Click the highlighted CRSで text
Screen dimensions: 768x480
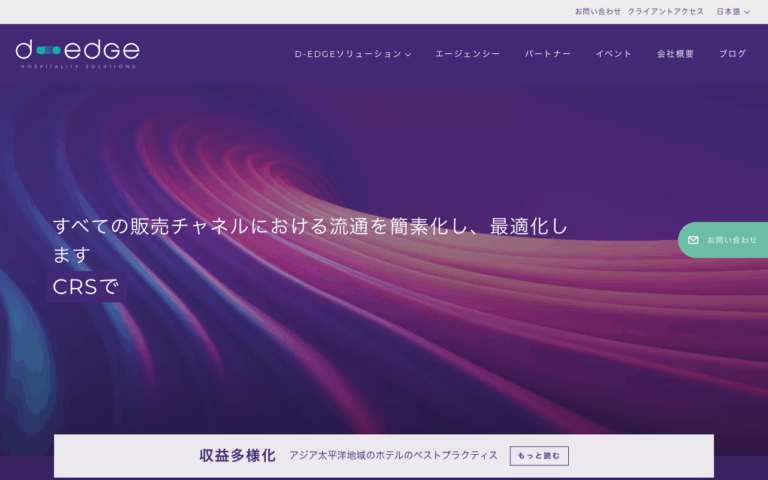pos(86,288)
